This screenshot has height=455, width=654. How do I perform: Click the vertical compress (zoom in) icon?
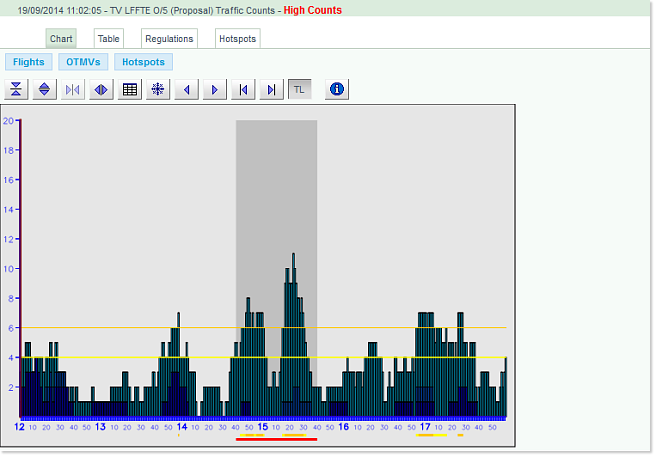click(x=16, y=90)
